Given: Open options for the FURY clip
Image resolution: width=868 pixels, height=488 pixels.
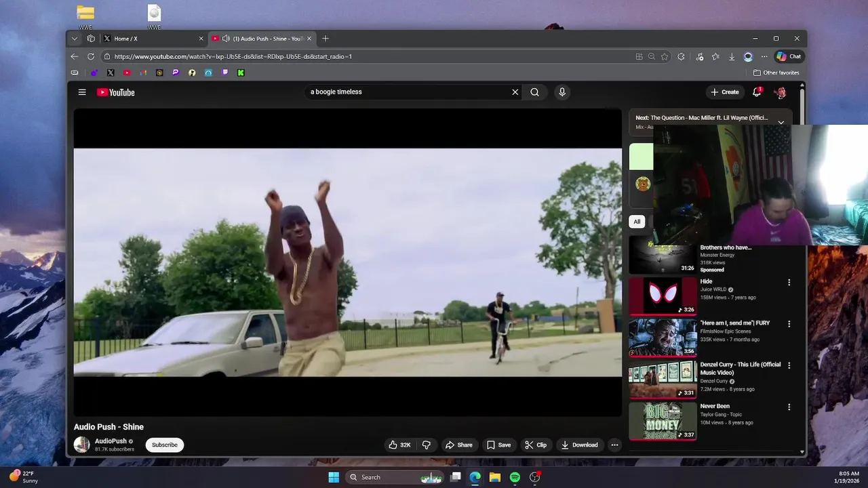Looking at the screenshot, I should click(x=789, y=324).
